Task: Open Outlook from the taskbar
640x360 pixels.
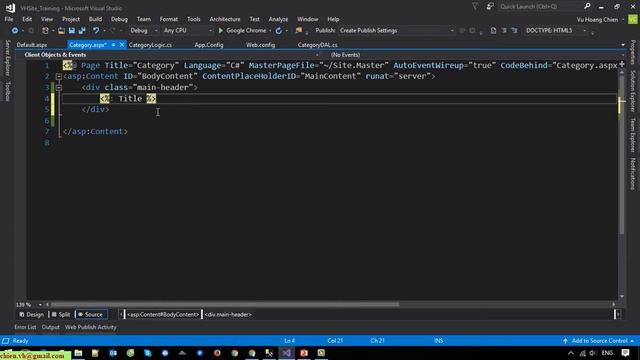Action: click(x=113, y=353)
